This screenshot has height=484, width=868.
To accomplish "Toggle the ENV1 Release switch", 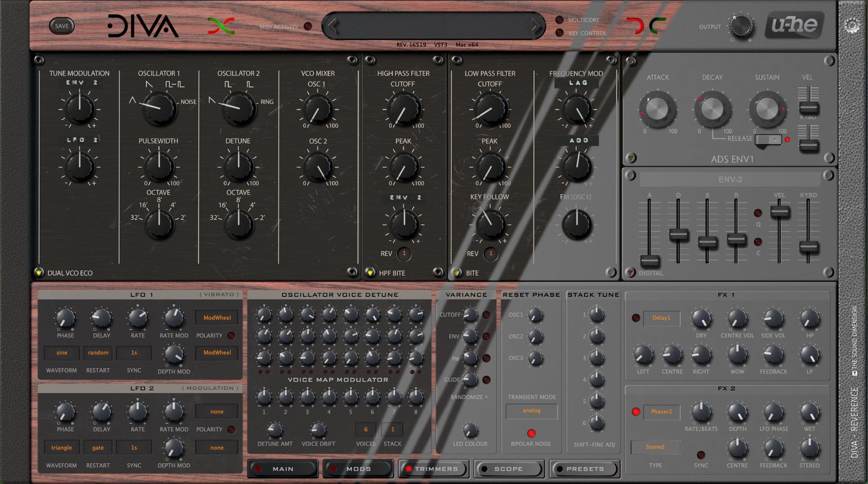I will click(x=768, y=139).
